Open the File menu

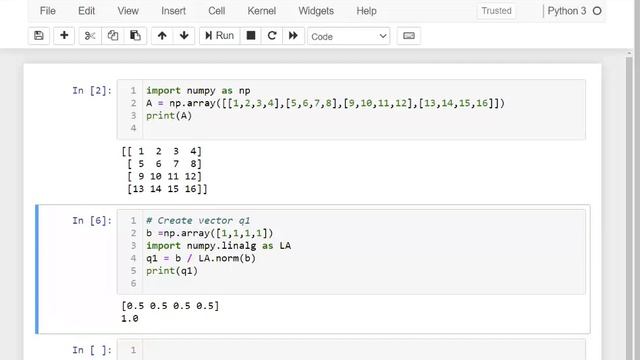(x=48, y=11)
